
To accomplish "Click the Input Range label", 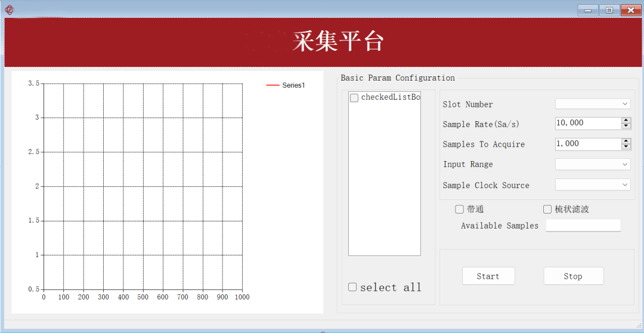I will [x=468, y=165].
